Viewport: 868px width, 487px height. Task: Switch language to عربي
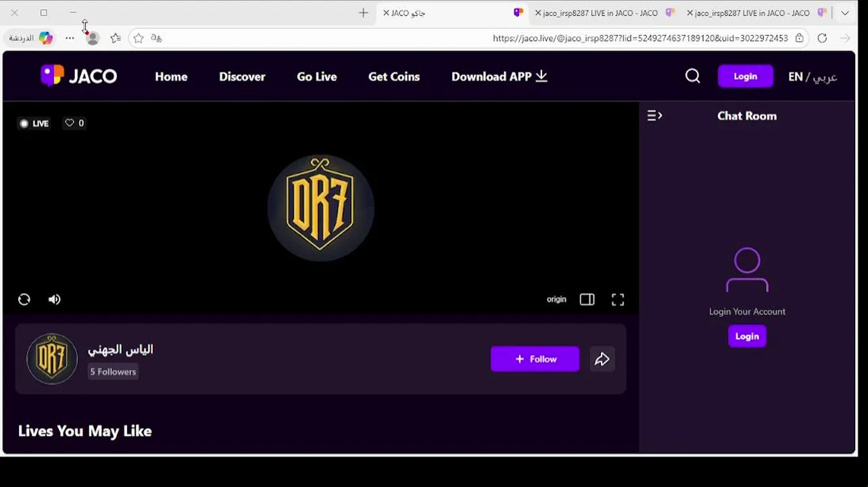pyautogui.click(x=825, y=76)
